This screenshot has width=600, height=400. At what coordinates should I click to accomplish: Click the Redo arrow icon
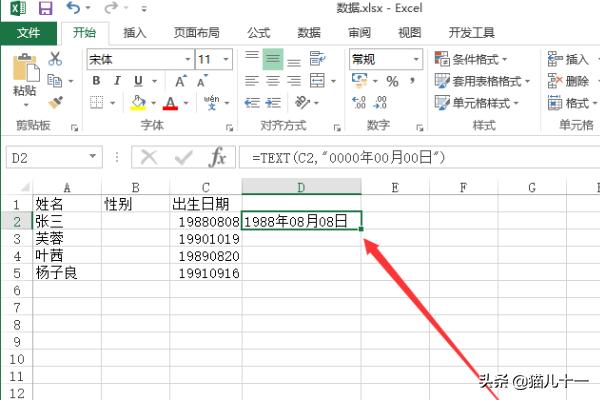tap(111, 8)
